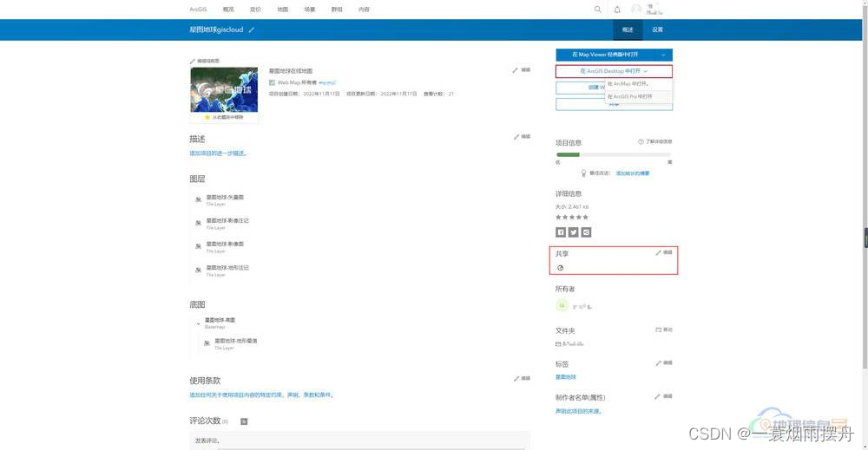Click the help icon beside 了解详细信息
The image size is (868, 450).
tap(641, 141)
